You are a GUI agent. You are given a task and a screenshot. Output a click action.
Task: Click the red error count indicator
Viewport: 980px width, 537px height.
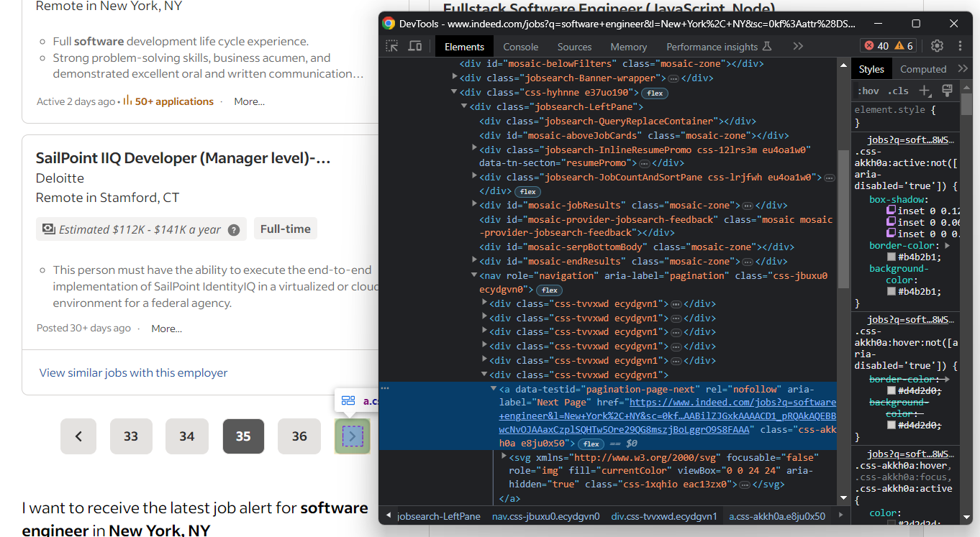coord(876,46)
